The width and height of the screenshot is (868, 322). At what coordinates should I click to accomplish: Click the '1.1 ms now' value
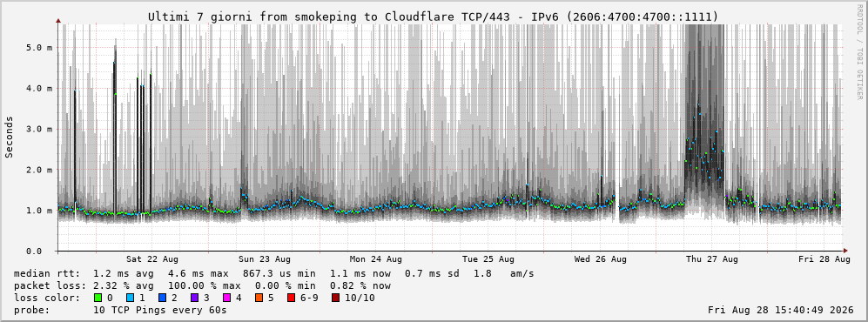tap(360, 274)
